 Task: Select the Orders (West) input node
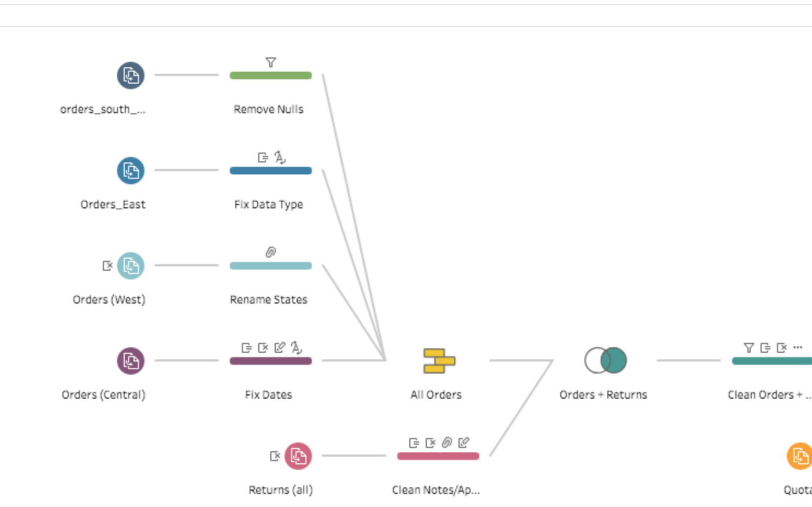click(x=131, y=266)
